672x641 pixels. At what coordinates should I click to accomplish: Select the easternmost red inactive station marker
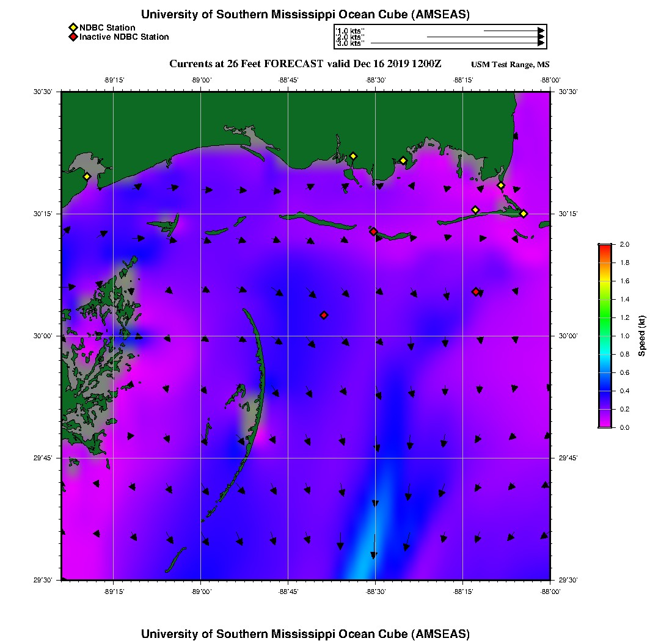pyautogui.click(x=475, y=292)
